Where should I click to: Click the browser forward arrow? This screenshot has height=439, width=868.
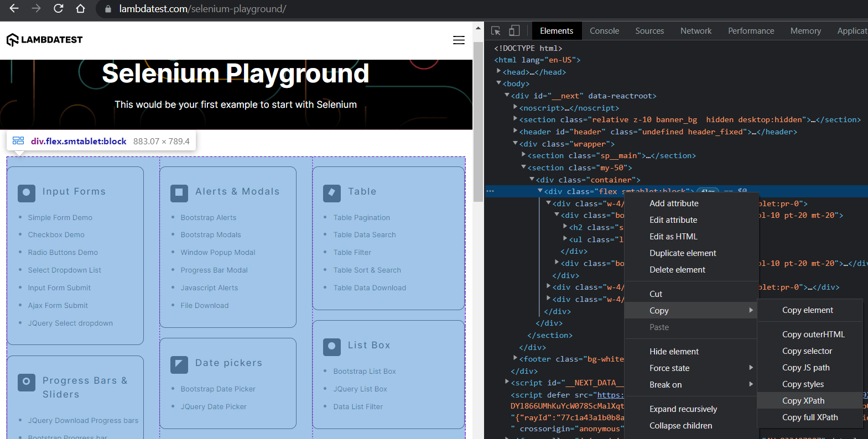37,8
